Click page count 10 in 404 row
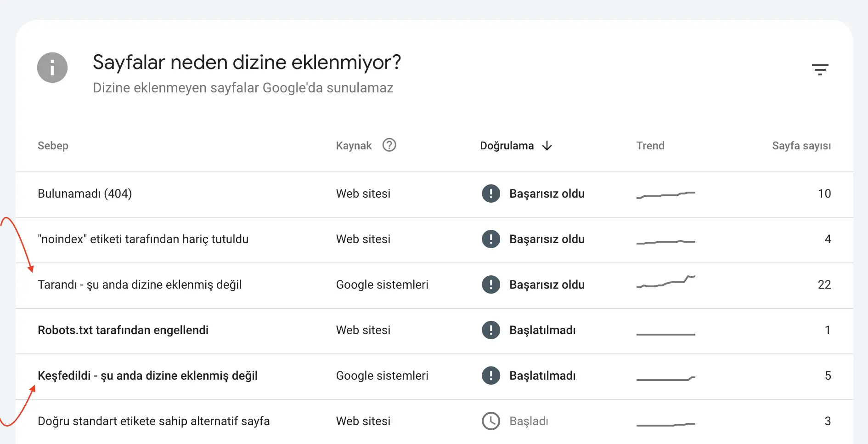The width and height of the screenshot is (868, 444). click(824, 194)
